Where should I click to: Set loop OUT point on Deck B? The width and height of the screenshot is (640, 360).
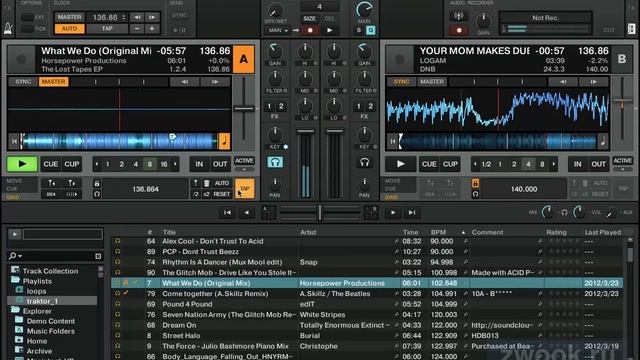pos(598,164)
